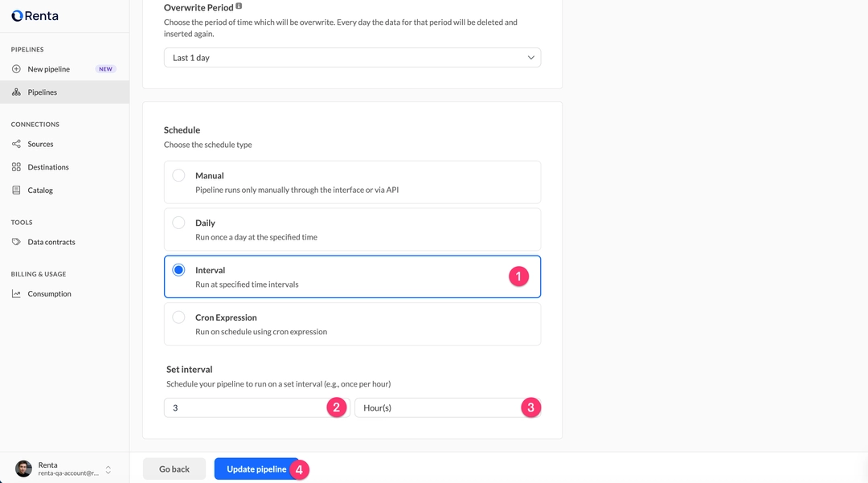This screenshot has height=483, width=868.
Task: Open the Last 1 day period dropdown
Action: pos(352,58)
